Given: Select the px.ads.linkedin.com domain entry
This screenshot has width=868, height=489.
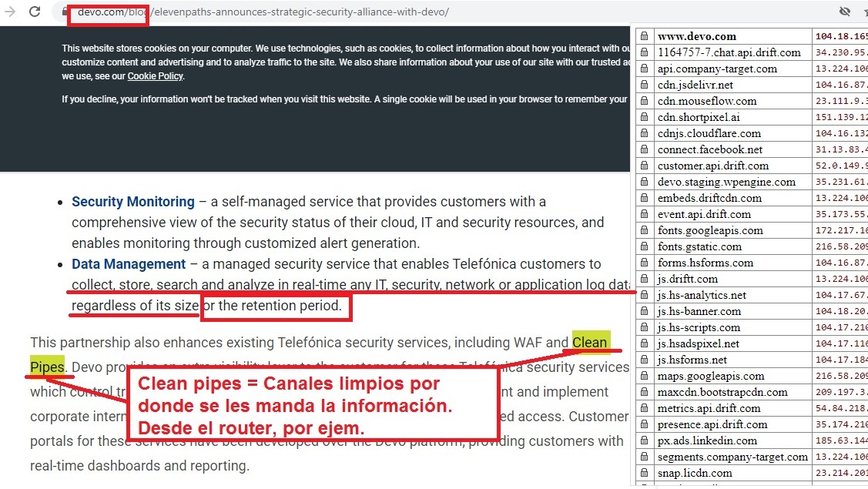Looking at the screenshot, I should 707,440.
